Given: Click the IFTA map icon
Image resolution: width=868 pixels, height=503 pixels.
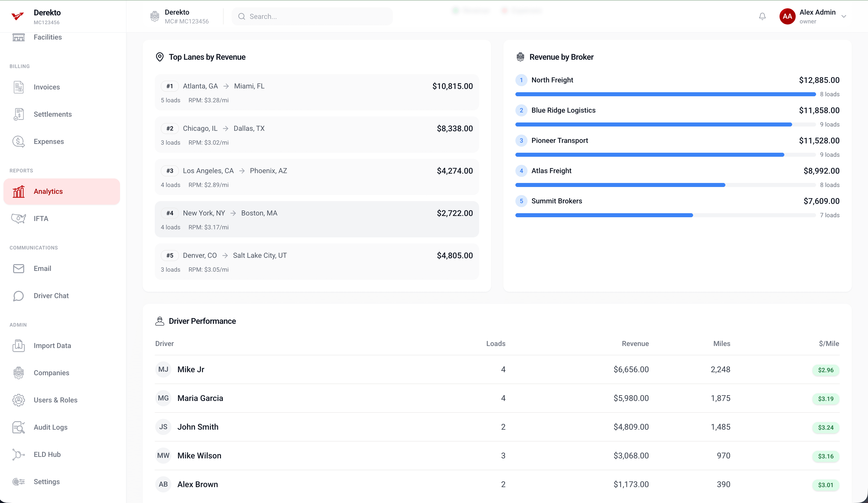Looking at the screenshot, I should [19, 218].
